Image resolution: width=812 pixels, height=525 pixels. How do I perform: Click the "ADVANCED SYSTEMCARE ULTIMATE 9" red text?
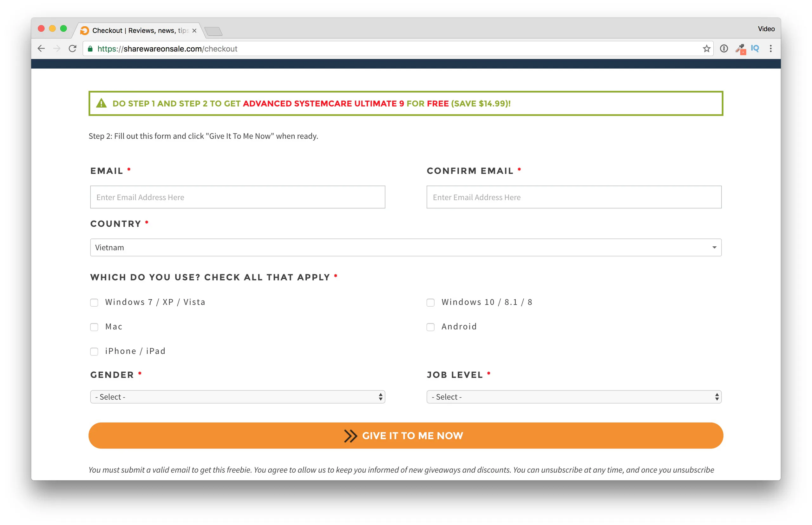(x=323, y=104)
